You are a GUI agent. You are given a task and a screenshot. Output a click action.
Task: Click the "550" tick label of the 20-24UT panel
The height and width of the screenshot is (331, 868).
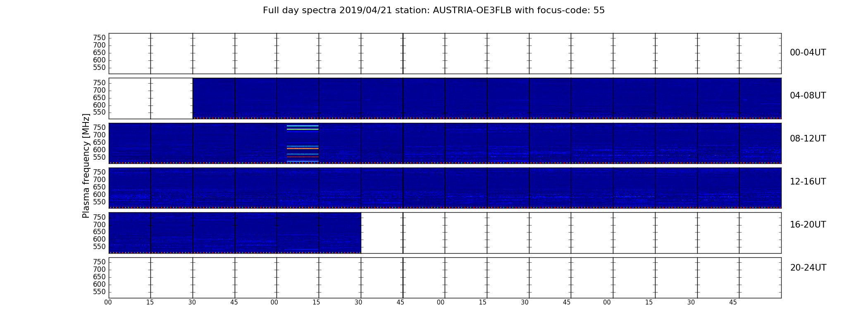(99, 292)
